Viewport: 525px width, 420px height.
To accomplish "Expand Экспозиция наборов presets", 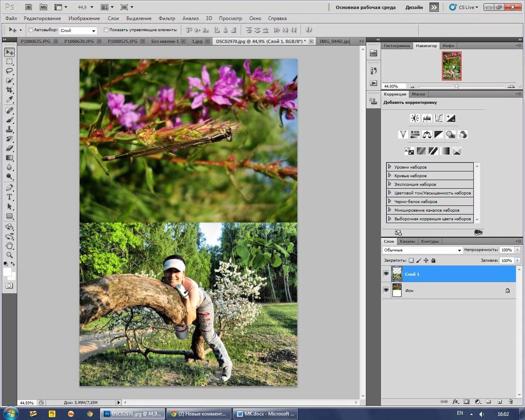I will [x=390, y=184].
